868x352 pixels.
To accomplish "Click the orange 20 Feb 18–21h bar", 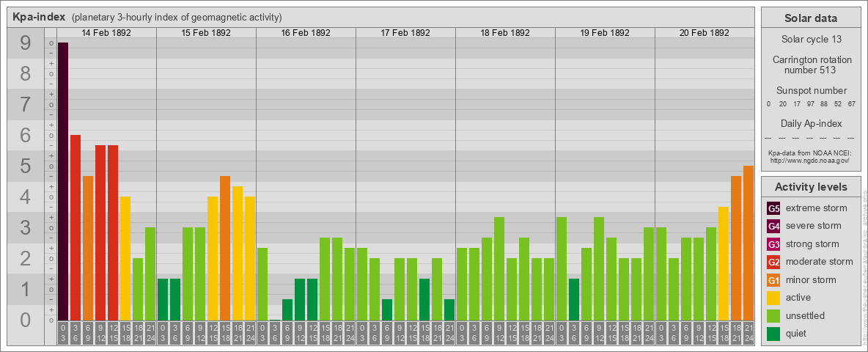I will pyautogui.click(x=736, y=248).
